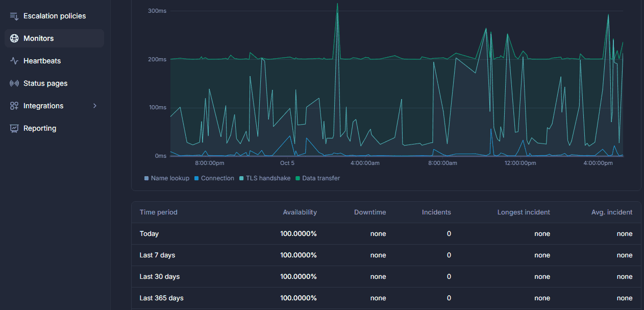Click the Status pages broadcast icon
644x310 pixels.
(14, 83)
